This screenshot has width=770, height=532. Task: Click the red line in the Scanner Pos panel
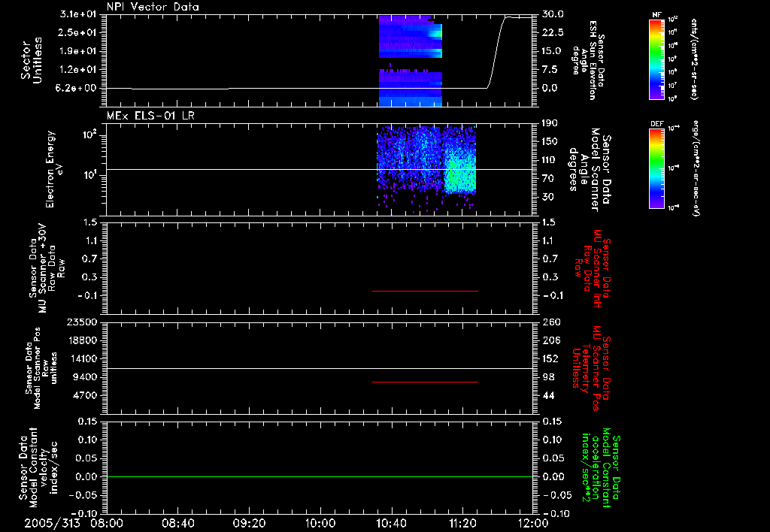426,382
